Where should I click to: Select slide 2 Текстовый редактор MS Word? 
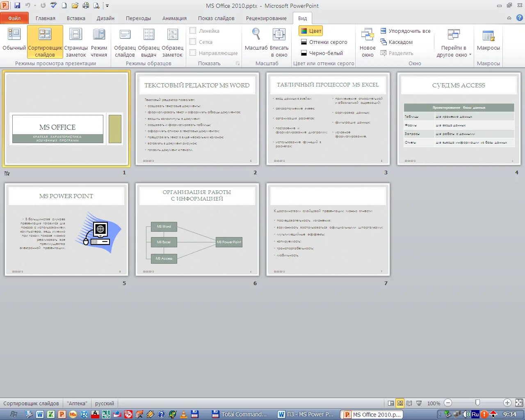coord(197,119)
